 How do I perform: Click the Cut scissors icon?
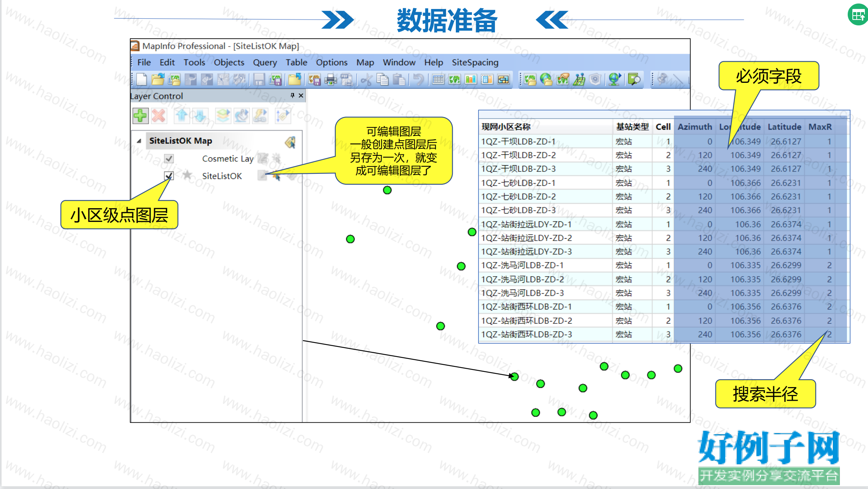(x=366, y=80)
